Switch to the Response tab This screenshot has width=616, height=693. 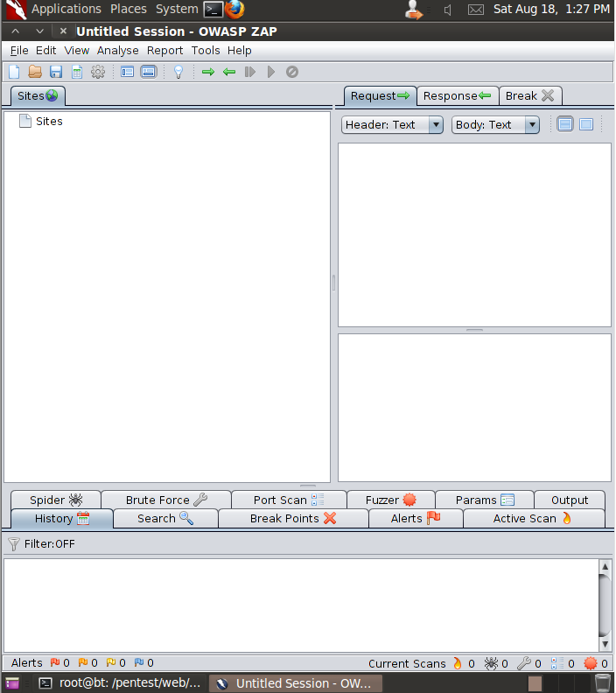coord(457,96)
